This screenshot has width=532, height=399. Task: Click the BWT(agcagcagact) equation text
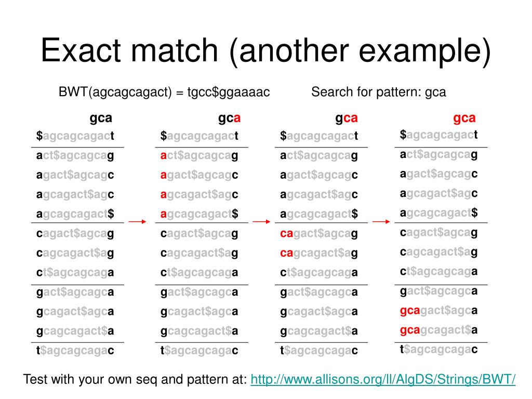(164, 92)
